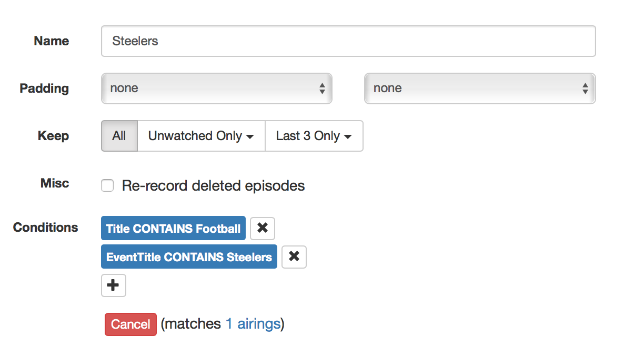Expand the Last 3 Only dropdown
The height and width of the screenshot is (355, 644).
click(314, 136)
